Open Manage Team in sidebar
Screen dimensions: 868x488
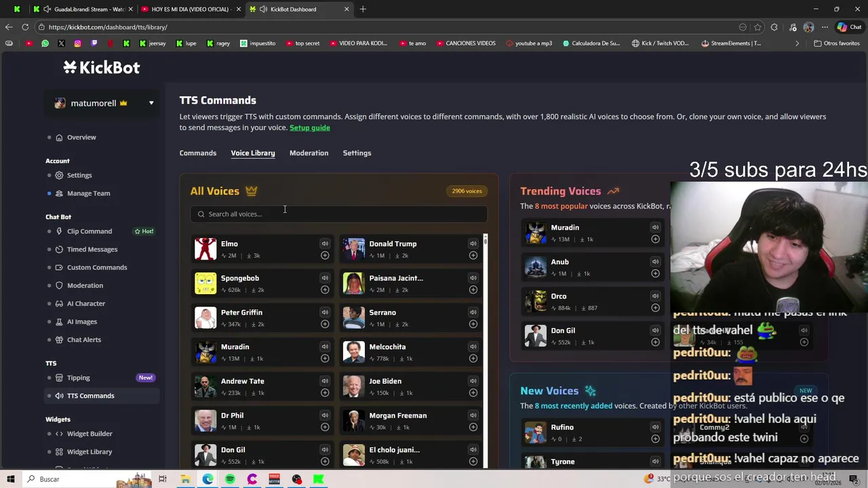pos(88,193)
